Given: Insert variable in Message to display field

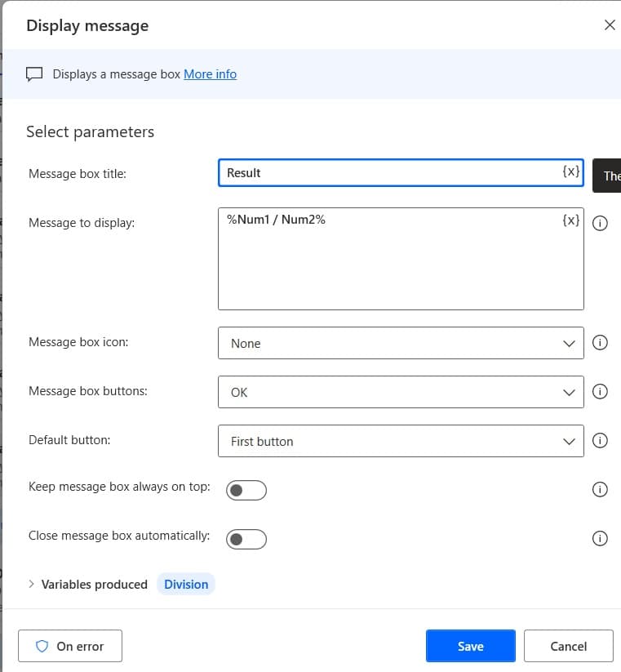Looking at the screenshot, I should coord(571,220).
